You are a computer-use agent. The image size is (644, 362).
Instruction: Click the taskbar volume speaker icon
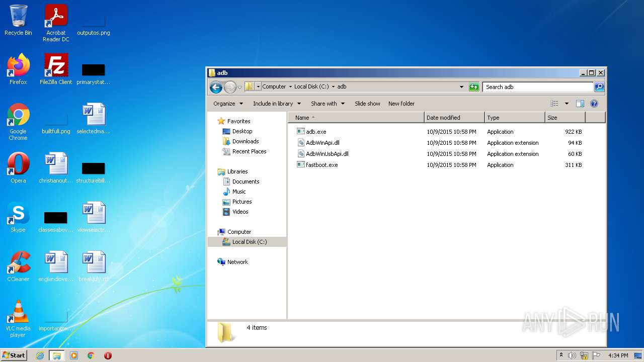(572, 355)
